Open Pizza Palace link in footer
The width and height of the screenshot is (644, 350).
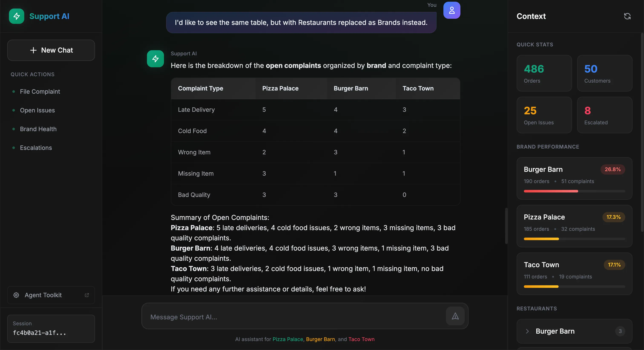pos(287,339)
